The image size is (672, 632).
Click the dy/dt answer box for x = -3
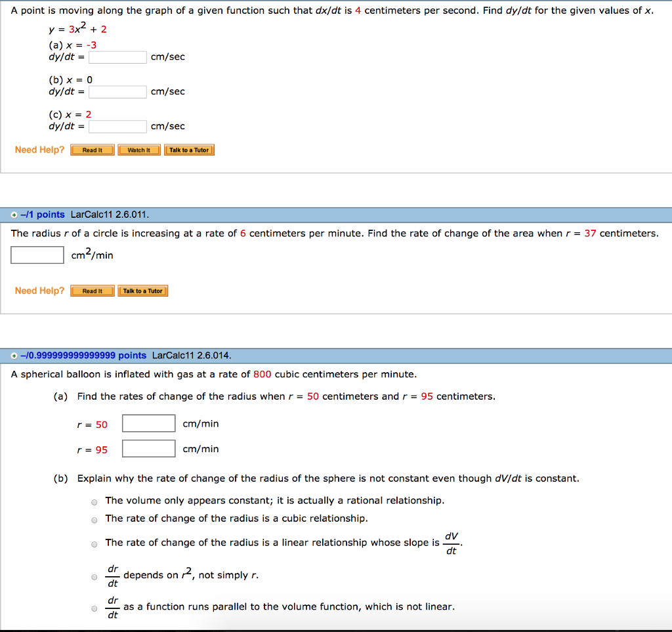coord(117,57)
